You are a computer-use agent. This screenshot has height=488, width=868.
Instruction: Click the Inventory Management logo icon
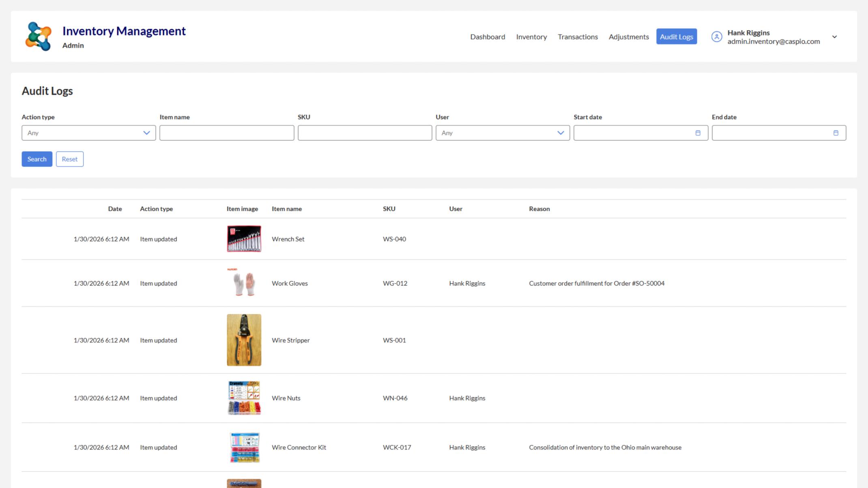[39, 36]
